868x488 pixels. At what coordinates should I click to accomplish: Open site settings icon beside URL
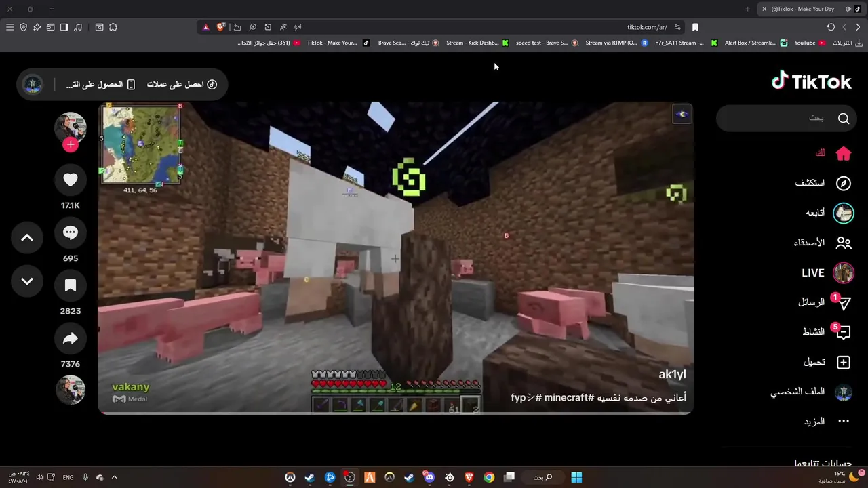pyautogui.click(x=677, y=27)
